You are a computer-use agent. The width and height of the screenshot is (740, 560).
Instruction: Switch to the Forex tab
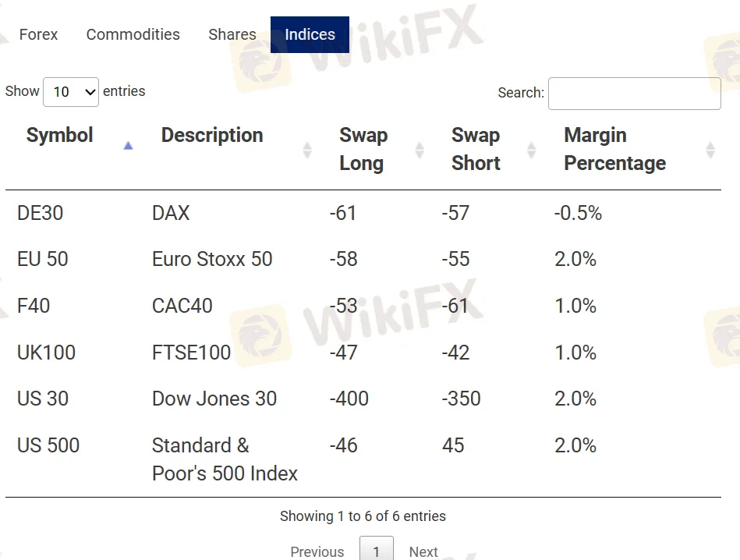pyautogui.click(x=38, y=34)
